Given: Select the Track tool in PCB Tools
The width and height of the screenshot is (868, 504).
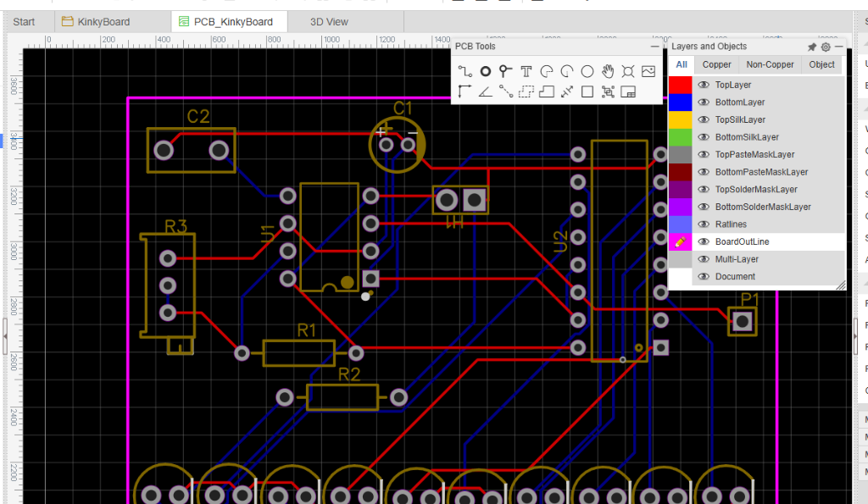Looking at the screenshot, I should pos(465,71).
